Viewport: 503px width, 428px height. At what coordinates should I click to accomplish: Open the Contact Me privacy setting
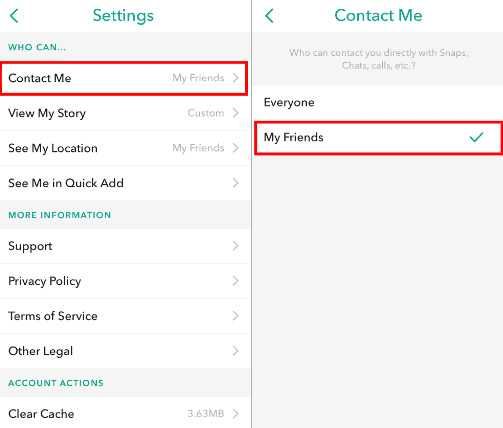click(124, 78)
